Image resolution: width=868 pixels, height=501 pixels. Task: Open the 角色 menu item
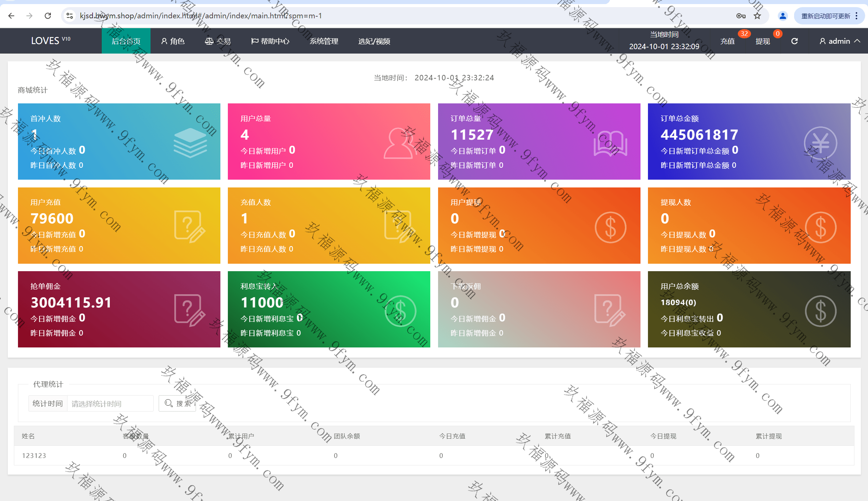pyautogui.click(x=173, y=41)
